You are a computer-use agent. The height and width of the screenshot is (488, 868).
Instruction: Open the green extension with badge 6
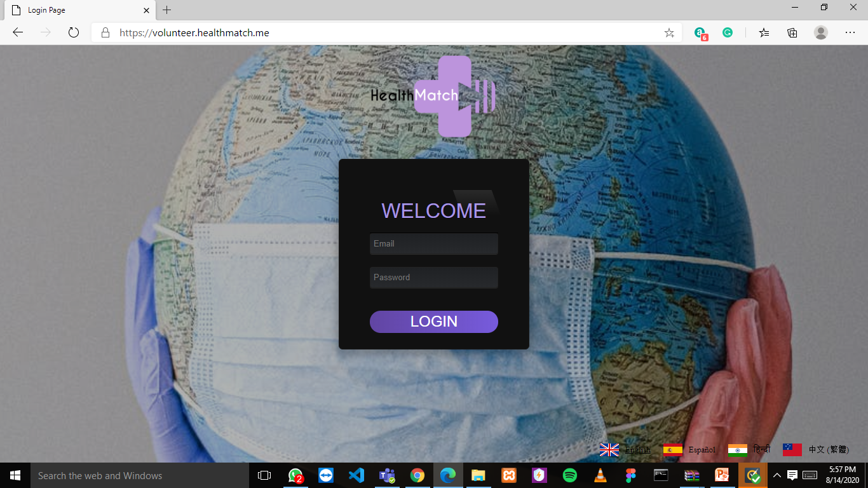coord(700,33)
